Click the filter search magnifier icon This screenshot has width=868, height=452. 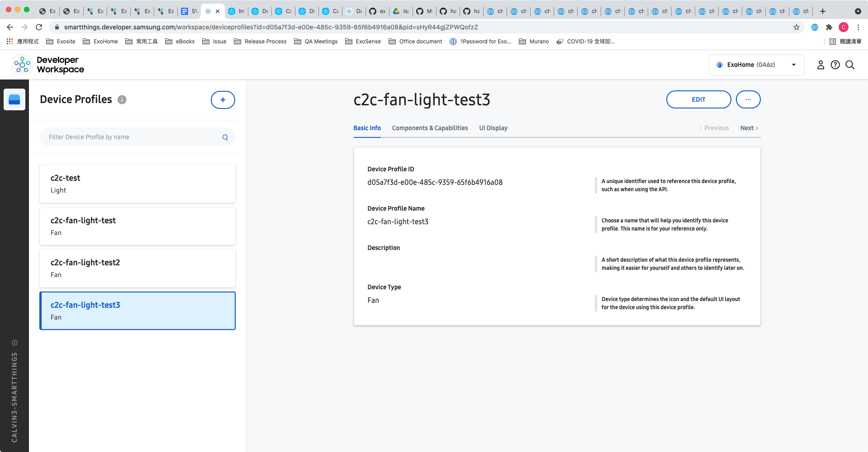click(x=225, y=137)
